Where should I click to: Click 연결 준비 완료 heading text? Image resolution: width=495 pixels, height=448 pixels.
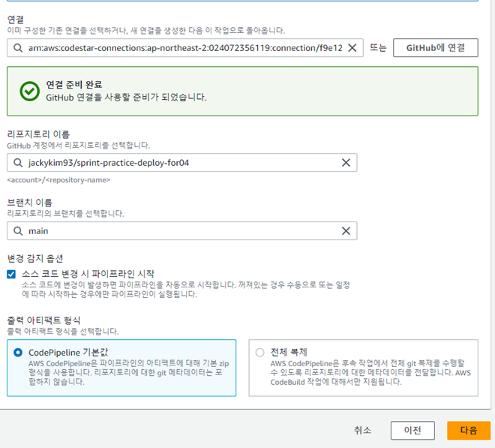pyautogui.click(x=74, y=85)
